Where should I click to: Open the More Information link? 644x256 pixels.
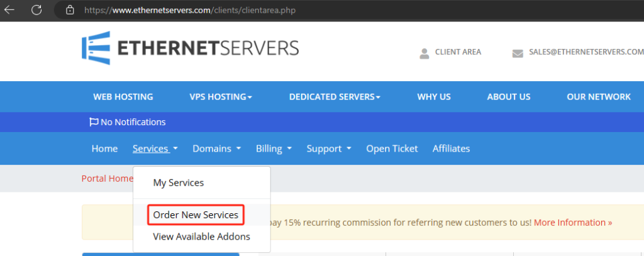573,223
